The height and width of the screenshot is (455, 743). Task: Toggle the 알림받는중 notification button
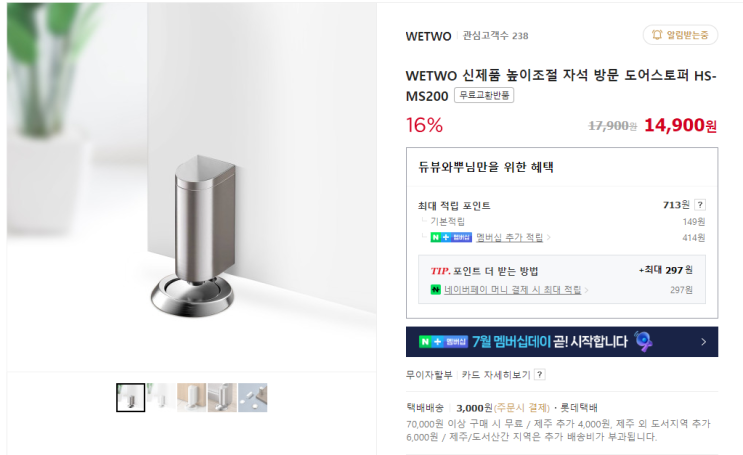(680, 35)
